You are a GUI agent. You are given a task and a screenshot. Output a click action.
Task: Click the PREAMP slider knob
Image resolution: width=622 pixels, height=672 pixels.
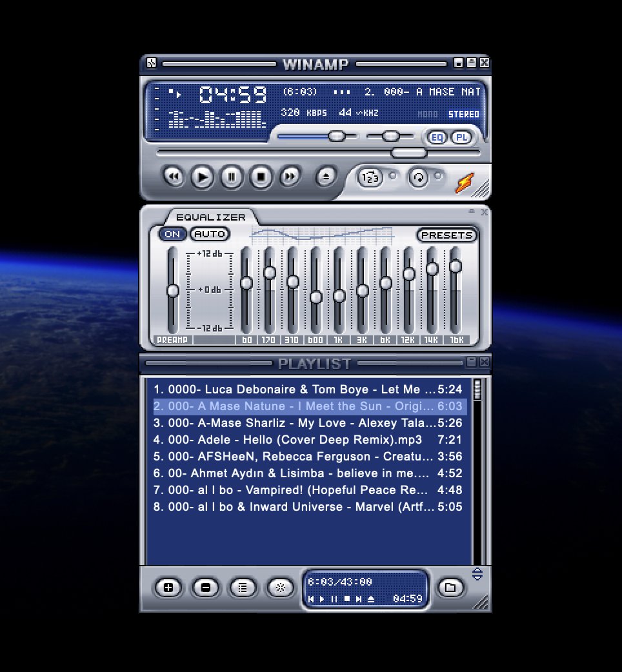pos(173,291)
